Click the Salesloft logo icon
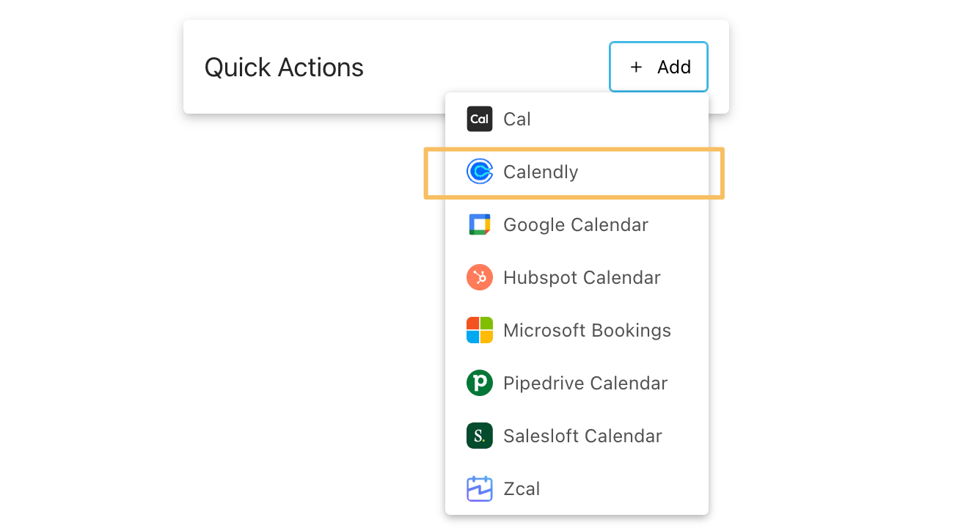This screenshot has height=531, width=980. pos(479,436)
